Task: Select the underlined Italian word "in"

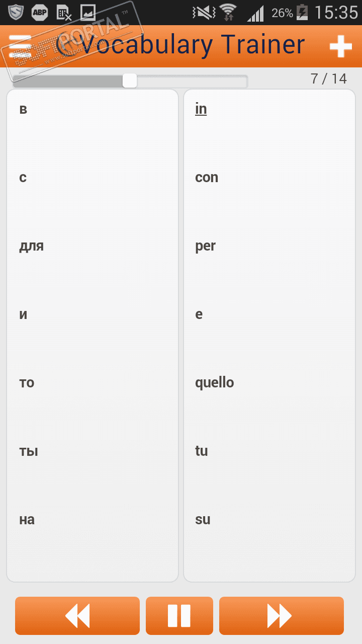Action: point(201,109)
